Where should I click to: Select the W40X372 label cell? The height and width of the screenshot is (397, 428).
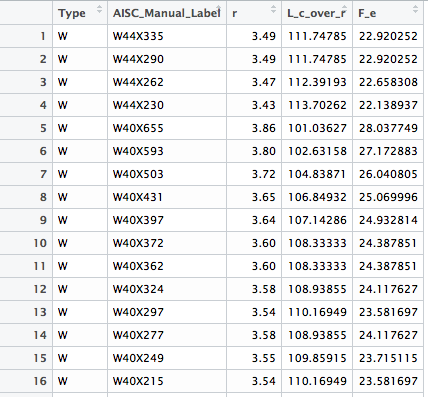167,243
